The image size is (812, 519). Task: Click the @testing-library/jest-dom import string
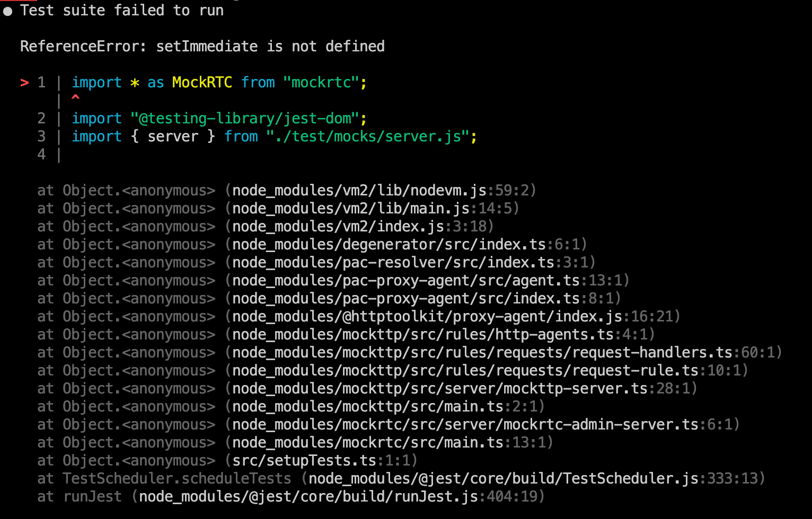click(x=245, y=118)
